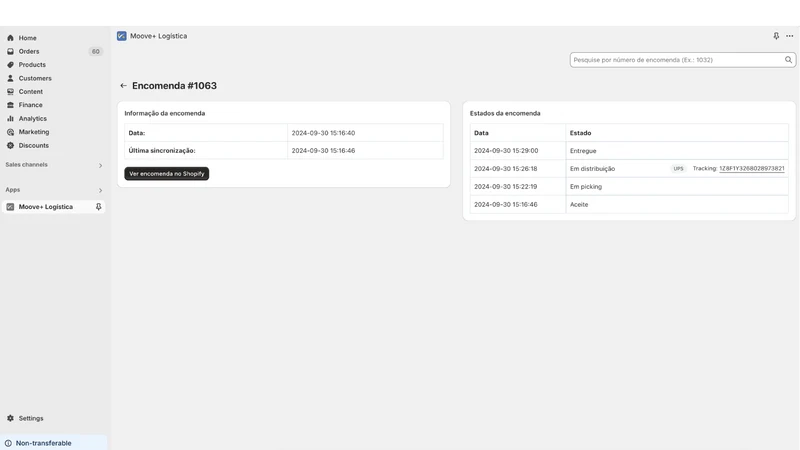Click the Moove+ Logística app icon in sidebar
Screen dimensions: 800x450
pyautogui.click(x=10, y=207)
